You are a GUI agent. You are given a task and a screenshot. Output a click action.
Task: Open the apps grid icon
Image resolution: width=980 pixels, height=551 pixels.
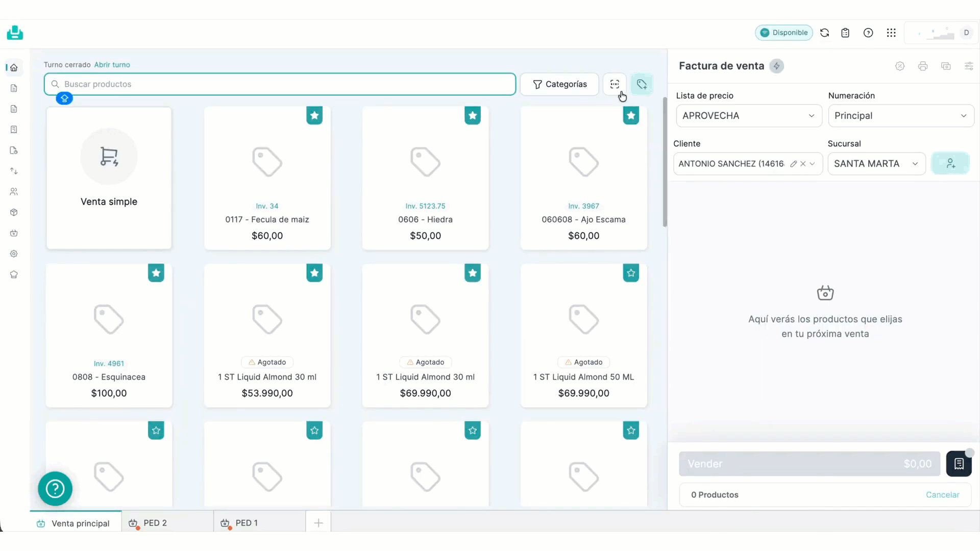point(891,33)
